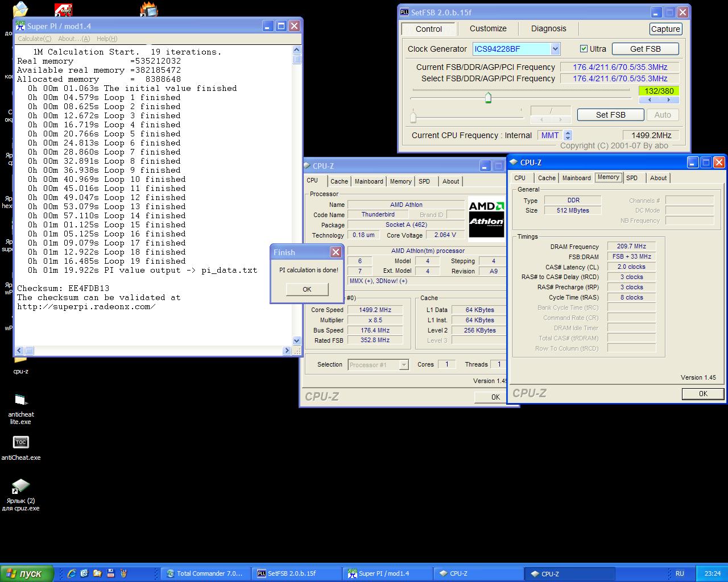The height and width of the screenshot is (582, 728).
Task: Open Mainboard tab in Memory CPU-Z window
Action: (x=576, y=178)
